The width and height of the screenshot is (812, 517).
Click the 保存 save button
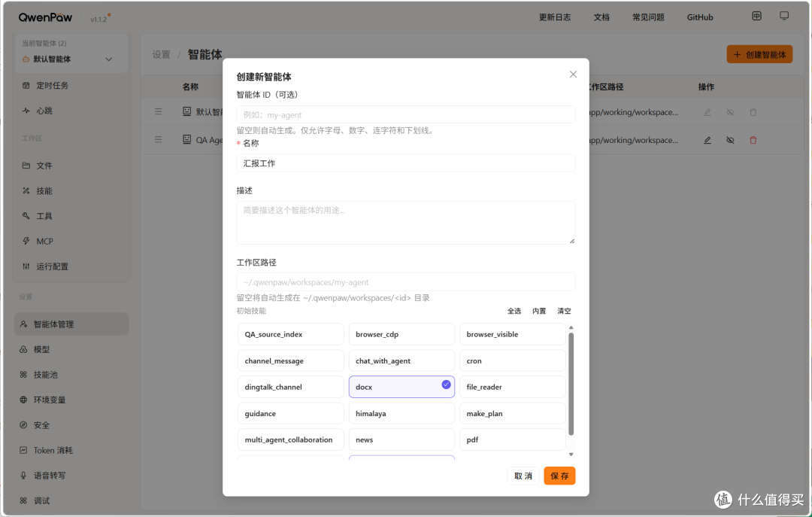point(559,476)
